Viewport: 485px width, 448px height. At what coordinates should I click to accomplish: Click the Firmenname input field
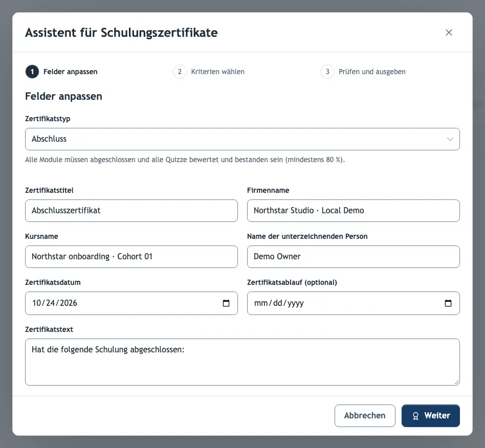point(353,211)
